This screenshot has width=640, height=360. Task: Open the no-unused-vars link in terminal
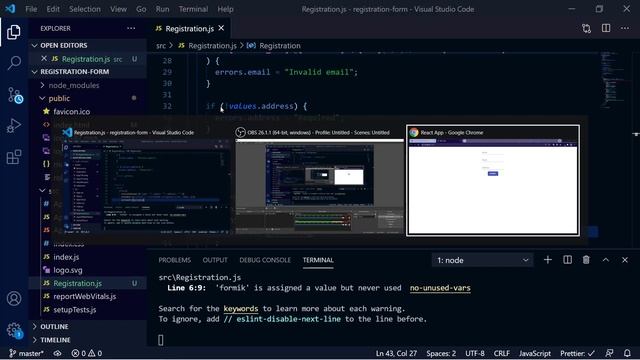440,288
